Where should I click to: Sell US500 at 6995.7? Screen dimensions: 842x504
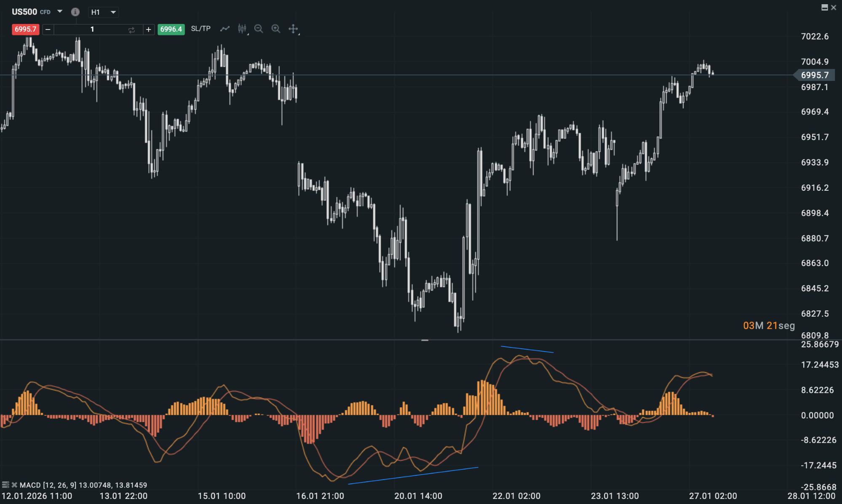pos(25,29)
